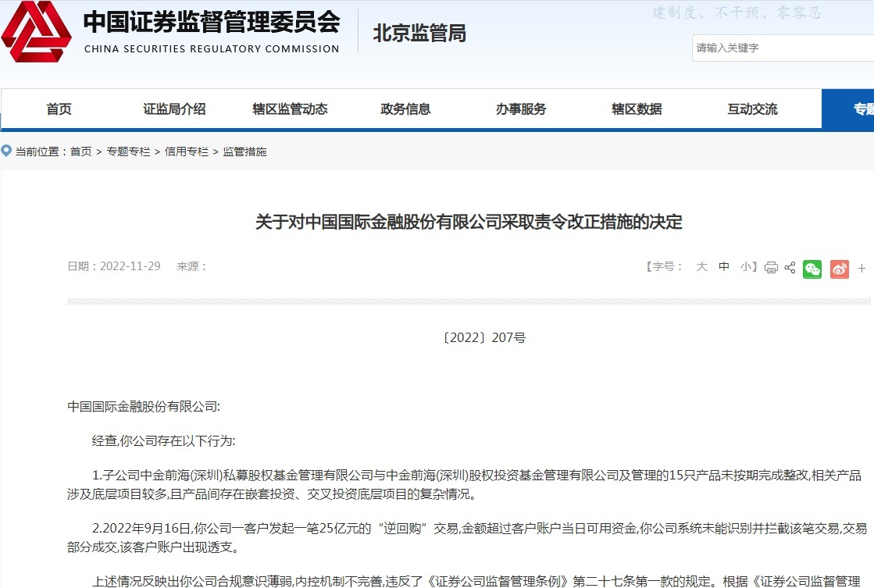Set font size to medium (中)
Screen dimensions: 874x588
(724, 266)
